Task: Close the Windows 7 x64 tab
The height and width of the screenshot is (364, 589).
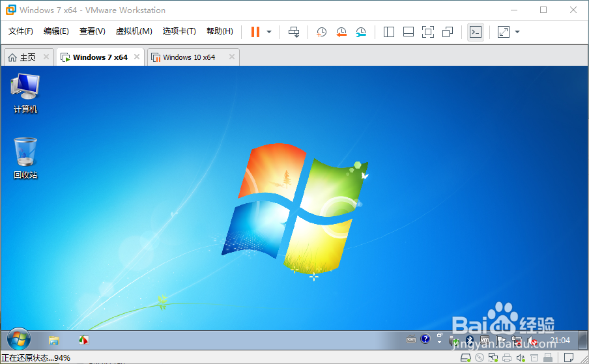Action: [x=137, y=57]
